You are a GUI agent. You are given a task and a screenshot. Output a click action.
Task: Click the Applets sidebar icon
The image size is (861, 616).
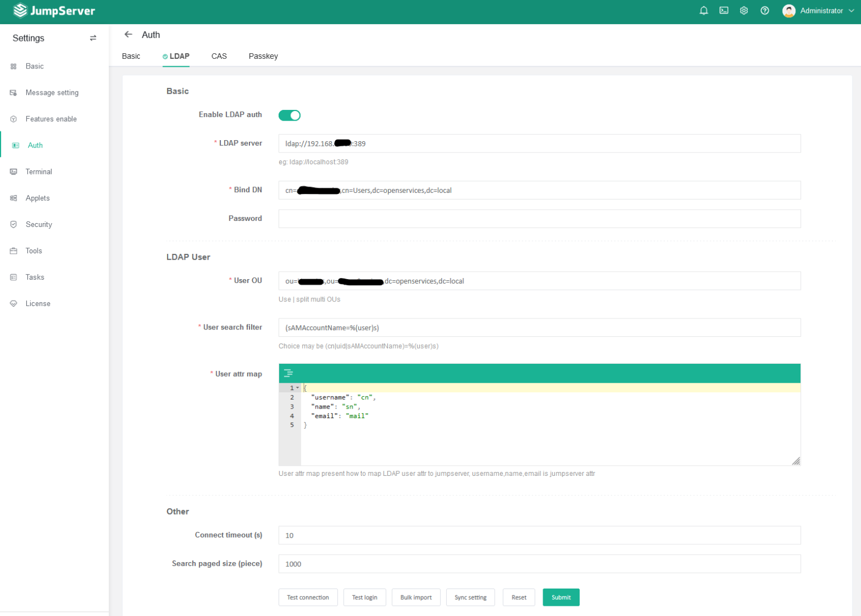[13, 198]
